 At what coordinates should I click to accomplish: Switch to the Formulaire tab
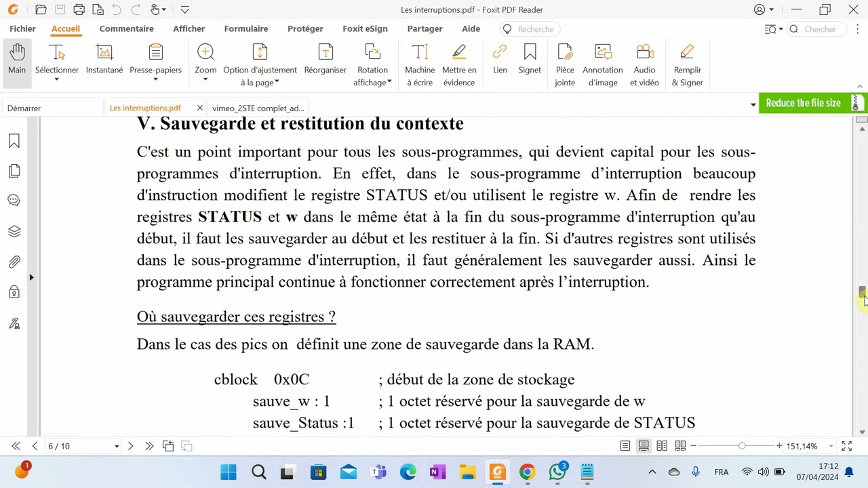[246, 29]
